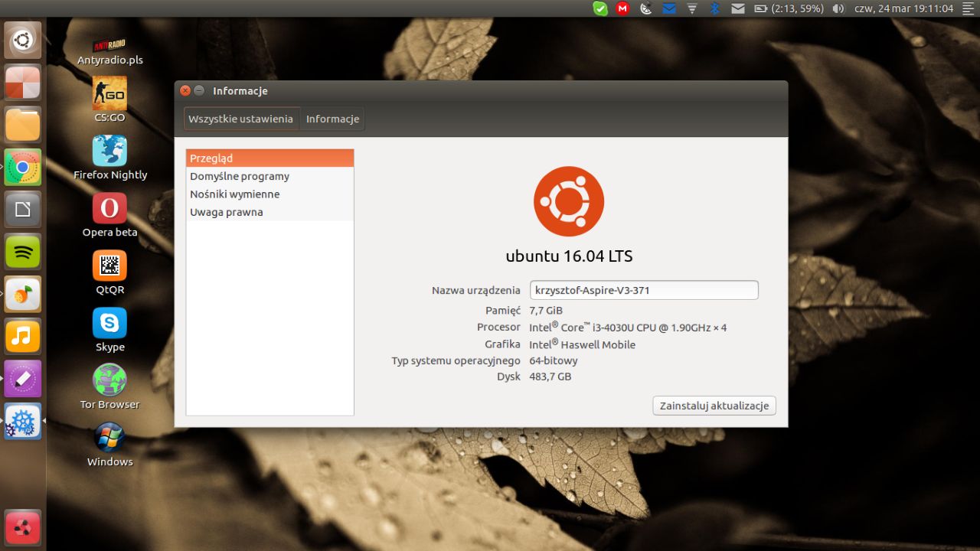Screen dimensions: 980x551
Task: Select the Firefox Nightly desktop icon
Action: pyautogui.click(x=109, y=158)
